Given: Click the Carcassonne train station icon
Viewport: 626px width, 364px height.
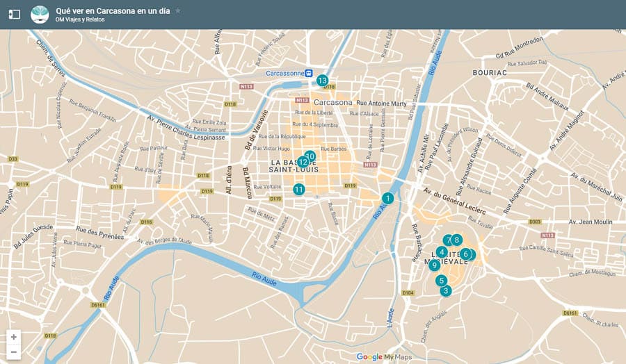Looking at the screenshot, I should [309, 74].
